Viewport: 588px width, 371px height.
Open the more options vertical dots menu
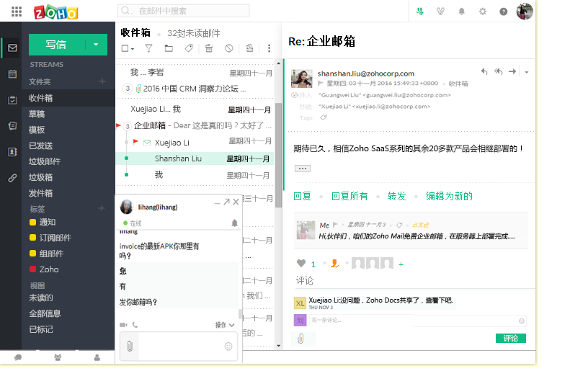(x=269, y=48)
